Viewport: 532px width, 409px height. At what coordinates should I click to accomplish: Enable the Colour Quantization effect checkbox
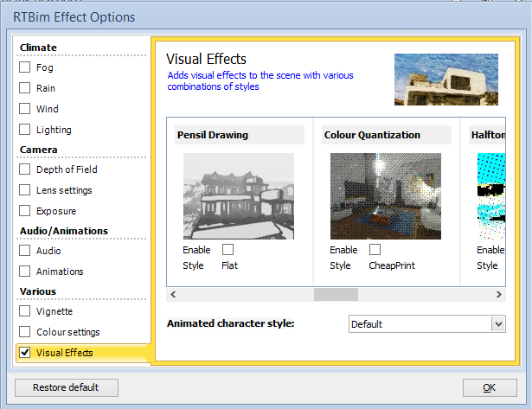click(375, 250)
